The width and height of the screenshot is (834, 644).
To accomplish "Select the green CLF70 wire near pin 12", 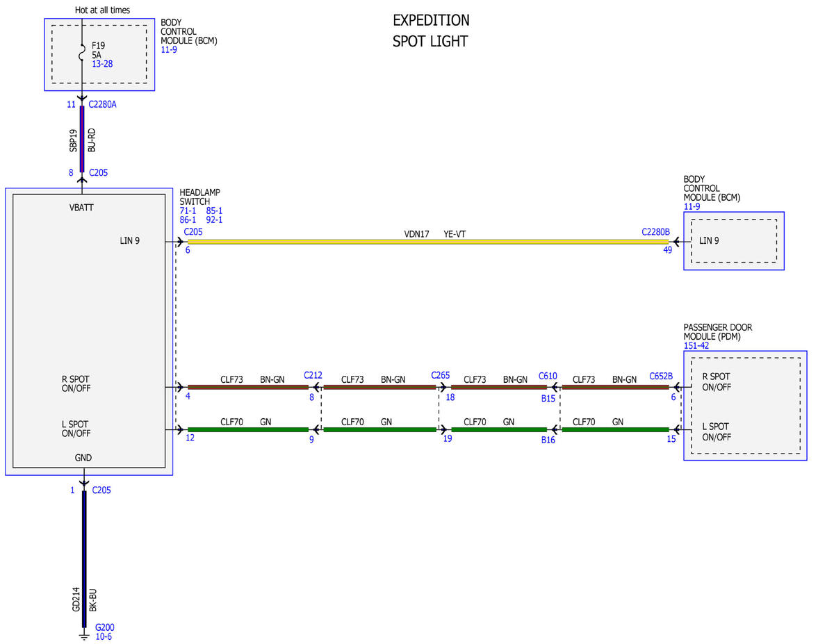I will click(248, 429).
